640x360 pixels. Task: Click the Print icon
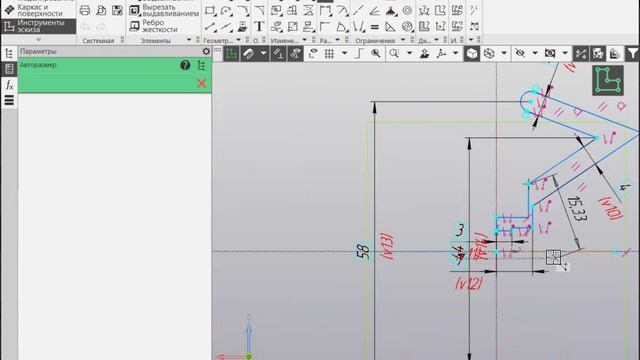[x=85, y=11]
